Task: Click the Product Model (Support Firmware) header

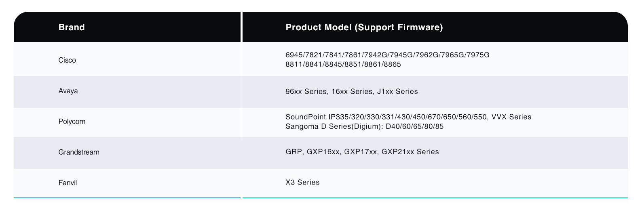Action: [364, 27]
